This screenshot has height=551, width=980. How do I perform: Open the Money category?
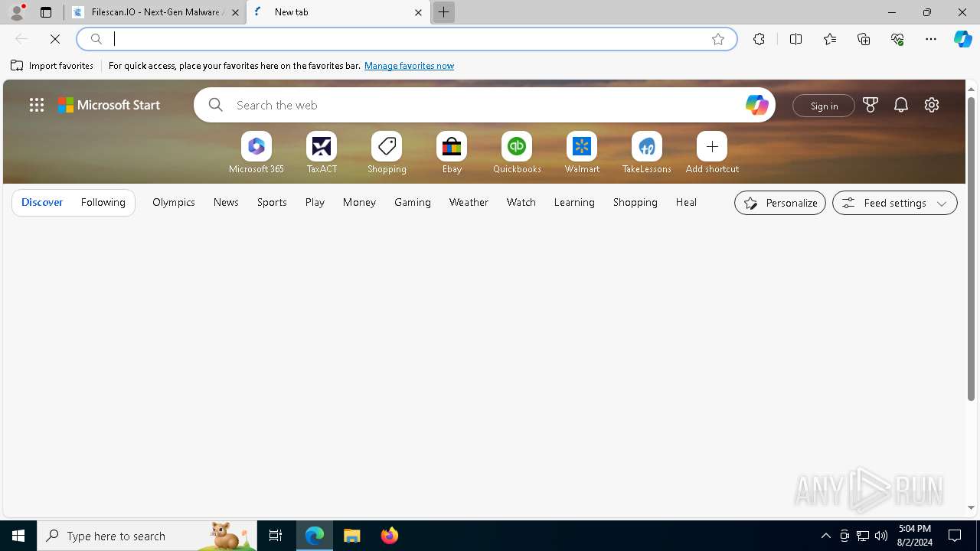tap(359, 202)
